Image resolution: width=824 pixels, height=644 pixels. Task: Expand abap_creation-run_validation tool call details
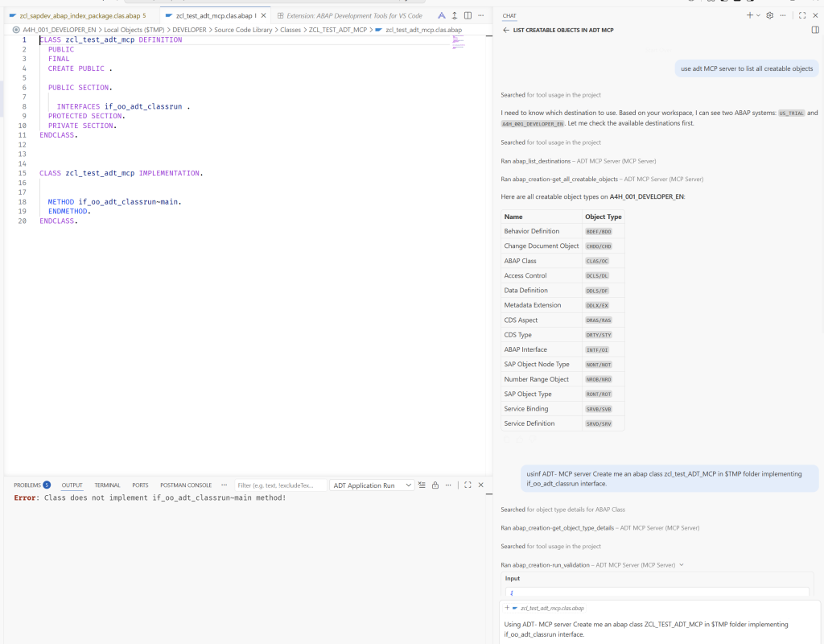pyautogui.click(x=682, y=565)
